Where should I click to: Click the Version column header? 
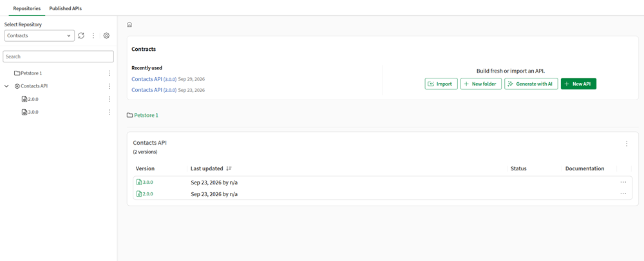pyautogui.click(x=145, y=168)
